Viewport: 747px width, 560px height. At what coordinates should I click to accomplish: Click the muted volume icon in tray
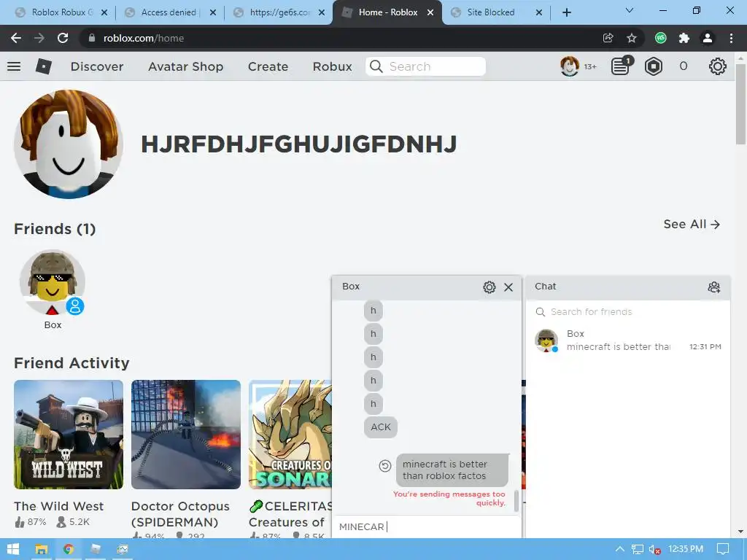click(x=654, y=550)
